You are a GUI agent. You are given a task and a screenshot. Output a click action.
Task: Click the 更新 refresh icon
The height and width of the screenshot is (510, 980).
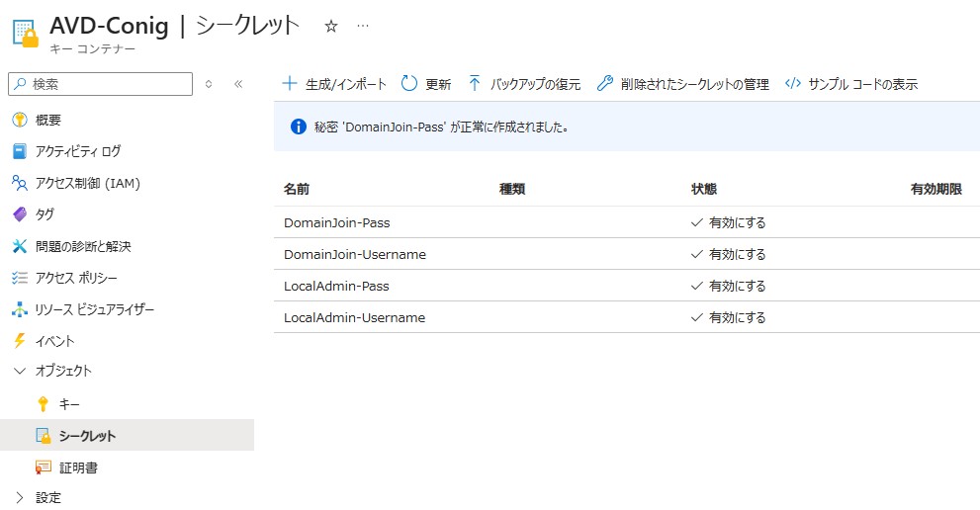point(409,84)
